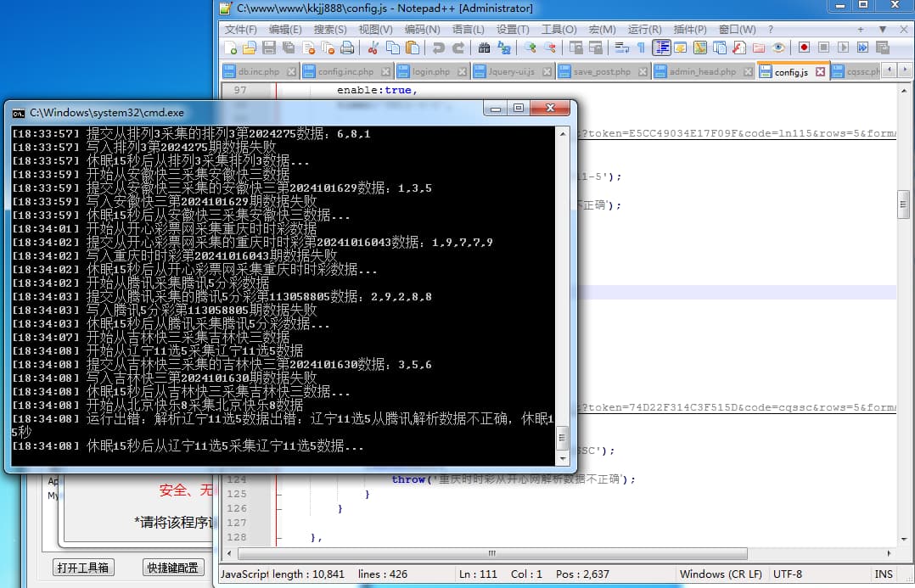Click the 打开工具箱 button
The image size is (915, 588).
[x=82, y=568]
